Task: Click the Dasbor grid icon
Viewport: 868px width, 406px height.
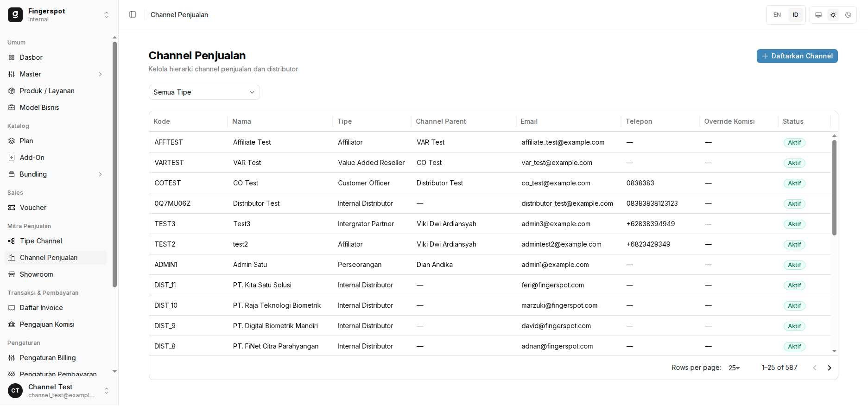Action: 12,57
